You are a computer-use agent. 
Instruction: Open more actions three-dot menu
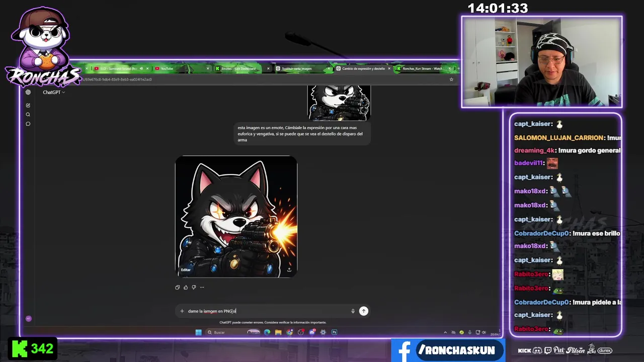click(202, 287)
